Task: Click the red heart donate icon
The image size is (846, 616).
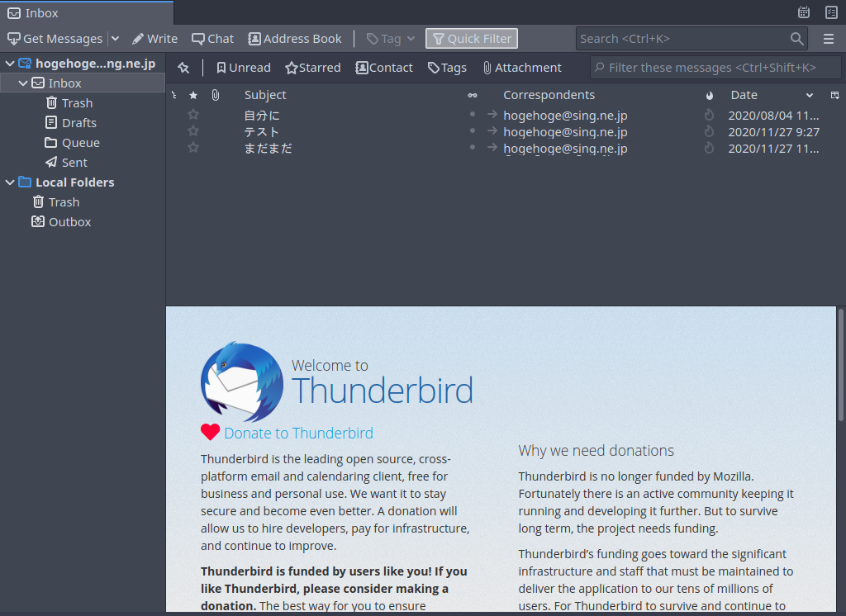Action: pyautogui.click(x=210, y=432)
